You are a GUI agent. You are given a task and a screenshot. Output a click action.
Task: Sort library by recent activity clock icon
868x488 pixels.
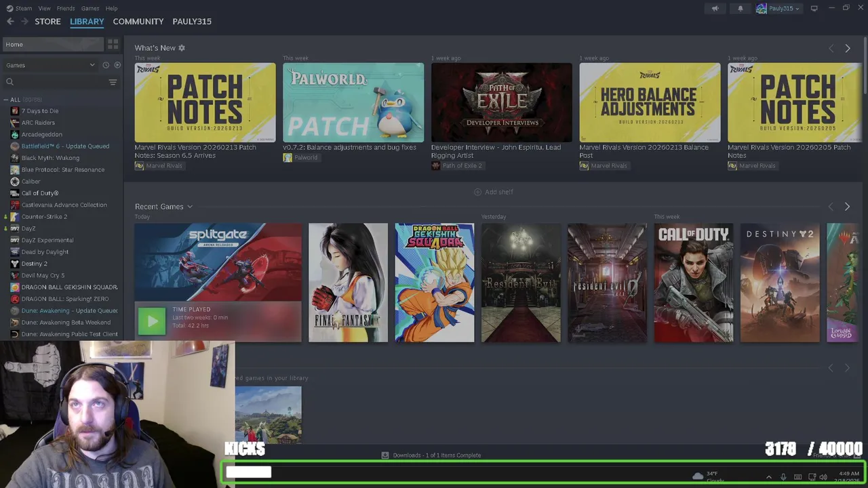[x=106, y=65]
